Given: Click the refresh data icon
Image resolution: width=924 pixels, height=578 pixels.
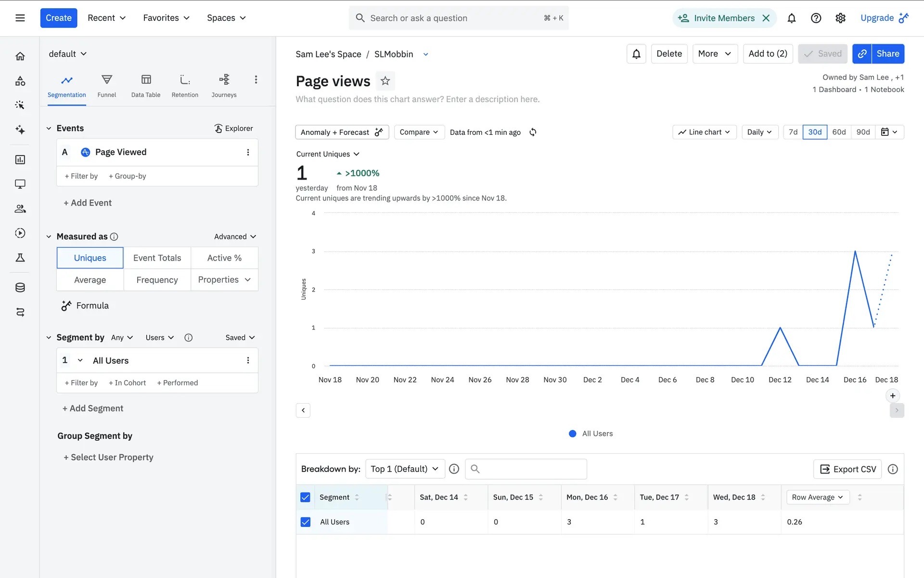Looking at the screenshot, I should point(533,132).
